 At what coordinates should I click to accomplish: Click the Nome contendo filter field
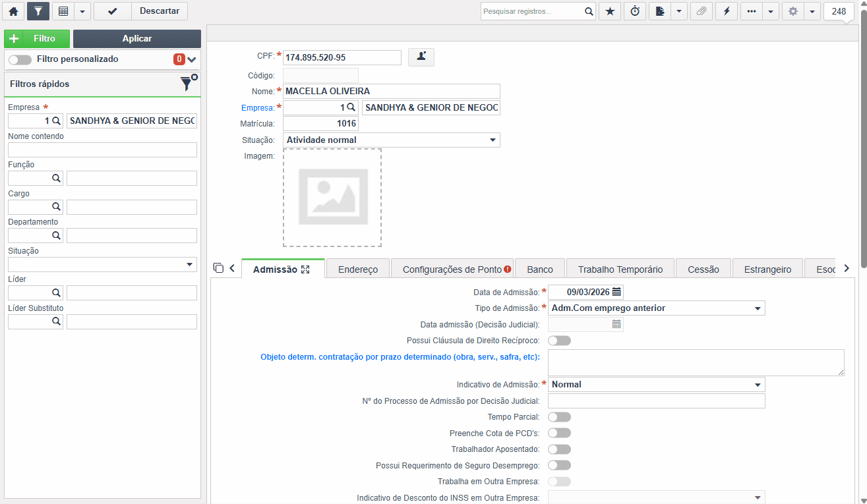(x=102, y=150)
